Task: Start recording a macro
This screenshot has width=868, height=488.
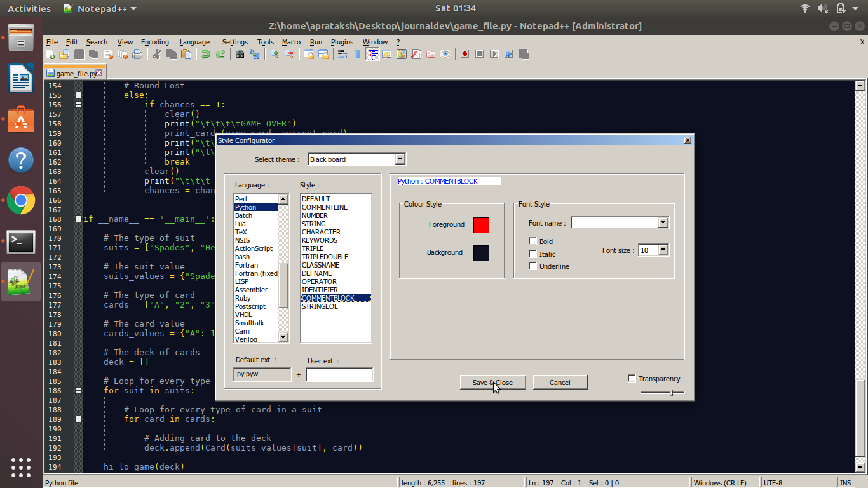Action: (465, 54)
